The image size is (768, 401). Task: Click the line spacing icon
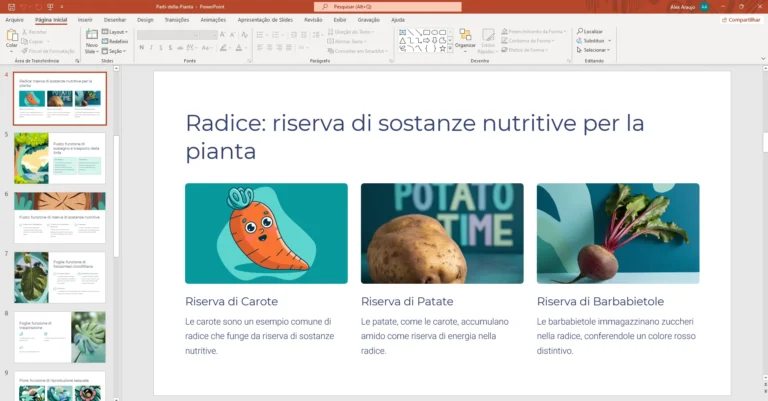click(x=317, y=35)
